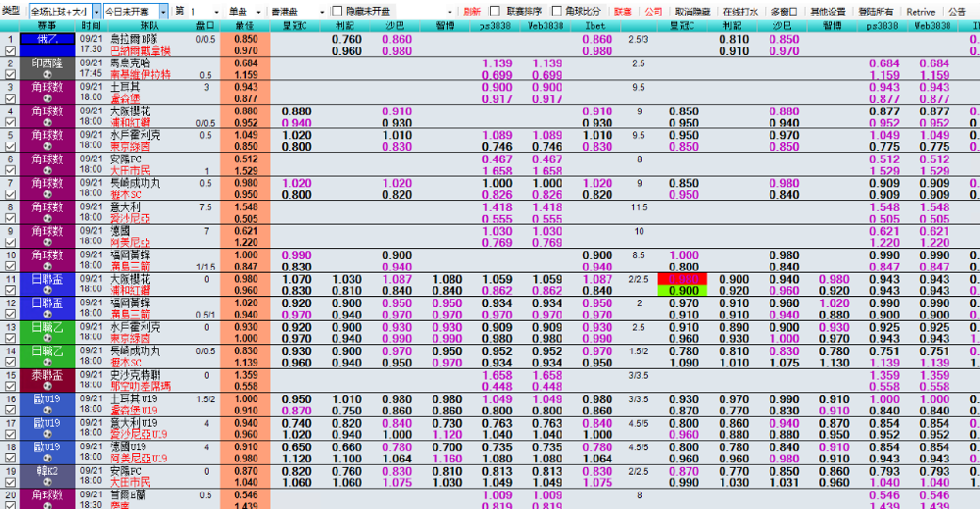Click team name 土耳其 U19
The width and height of the screenshot is (980, 509).
point(133,399)
